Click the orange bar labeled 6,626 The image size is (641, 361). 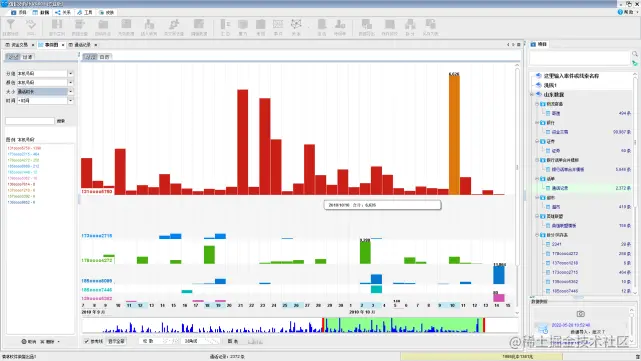click(454, 135)
